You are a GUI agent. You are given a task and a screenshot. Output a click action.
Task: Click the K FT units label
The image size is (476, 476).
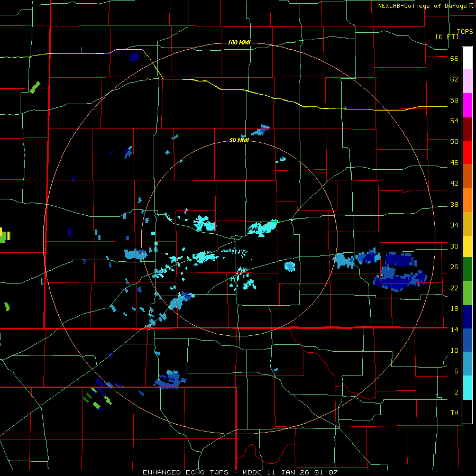click(x=447, y=36)
